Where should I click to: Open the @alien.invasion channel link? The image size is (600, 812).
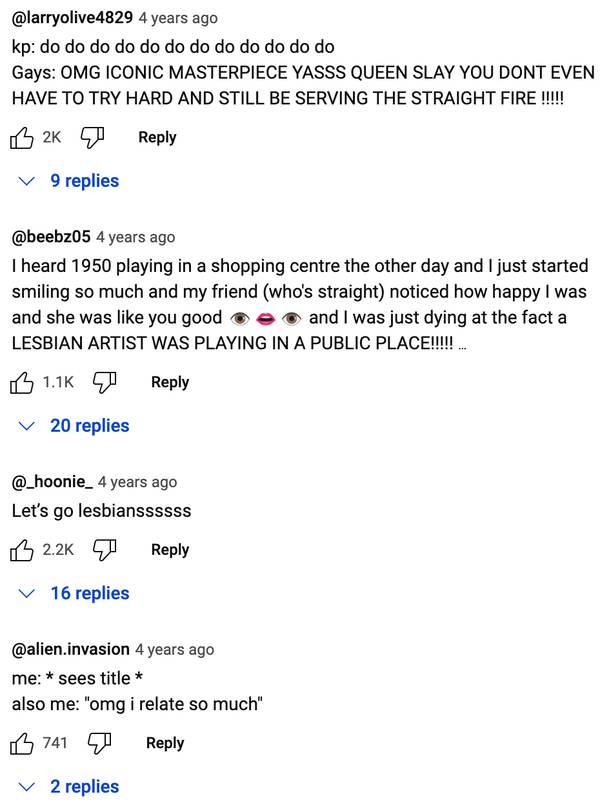pyautogui.click(x=71, y=649)
